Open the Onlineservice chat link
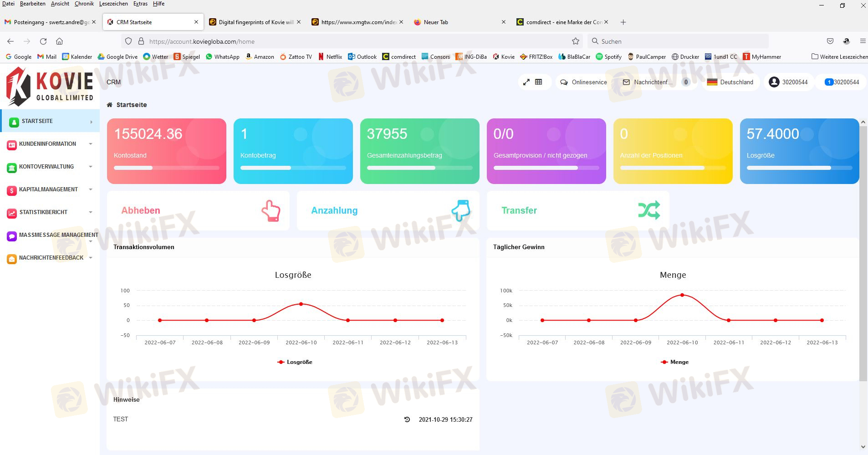The height and width of the screenshot is (455, 868). [x=584, y=82]
